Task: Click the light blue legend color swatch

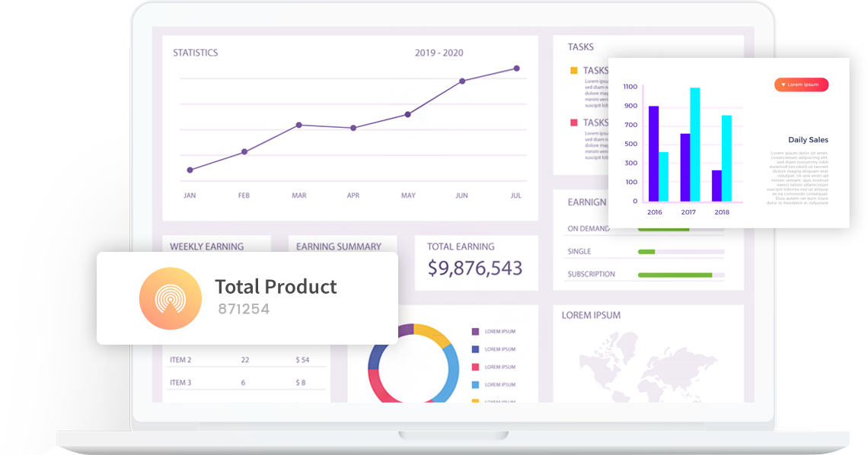Action: 476,385
